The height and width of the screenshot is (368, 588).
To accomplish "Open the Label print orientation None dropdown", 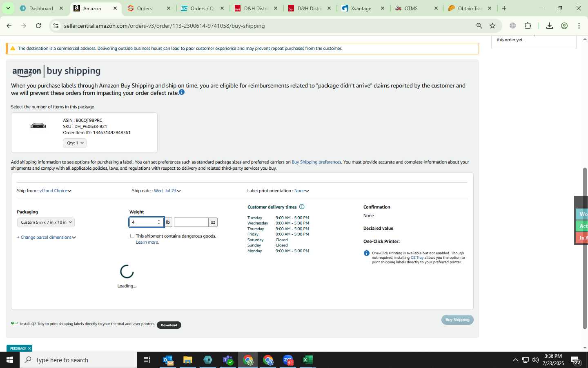I will point(302,191).
